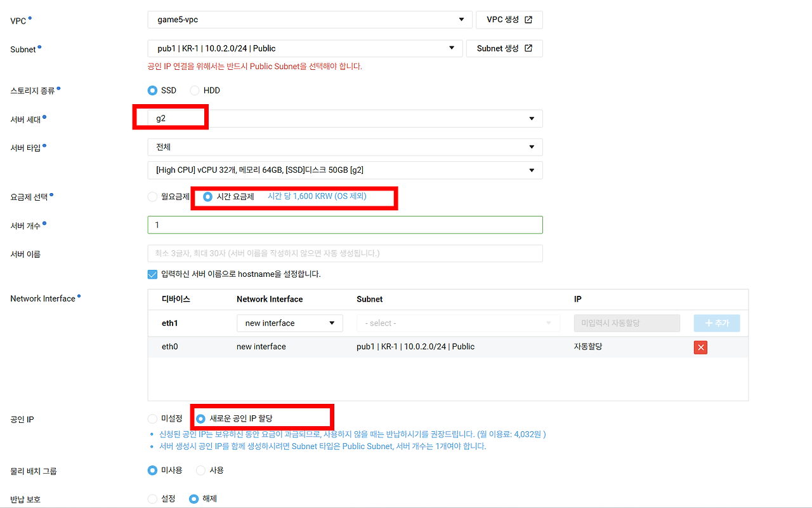Click the + 추가 button
The image size is (812, 508).
(x=717, y=323)
